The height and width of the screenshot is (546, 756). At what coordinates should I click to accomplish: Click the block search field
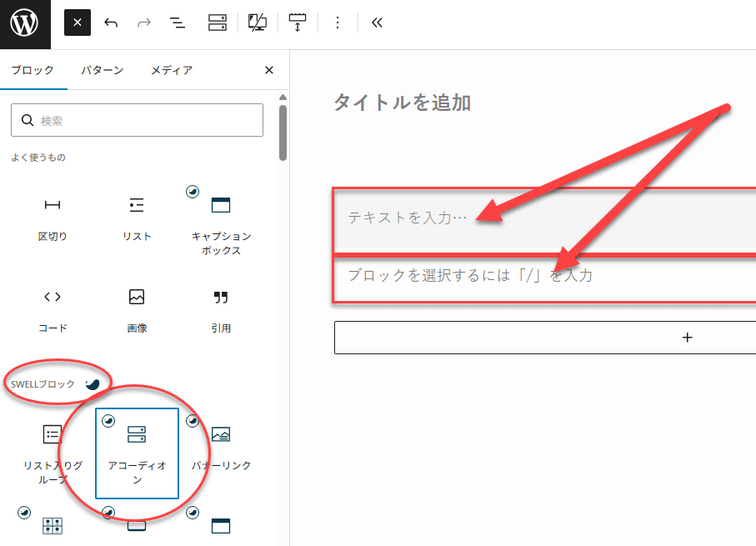point(137,120)
